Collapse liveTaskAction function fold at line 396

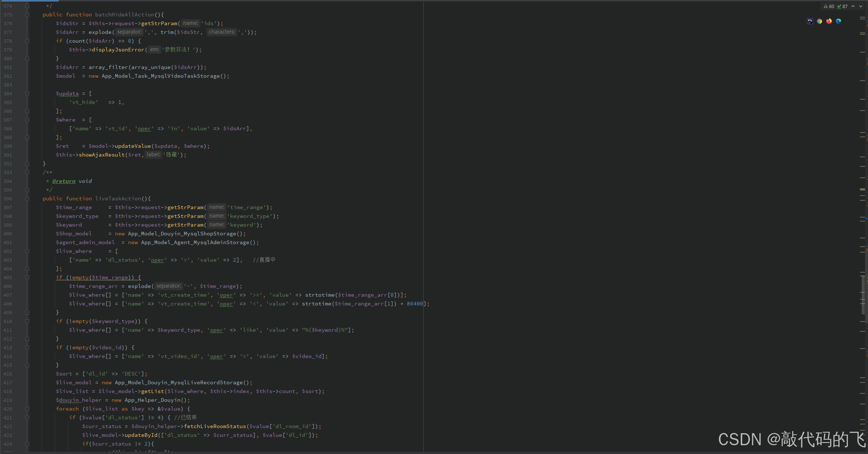27,199
